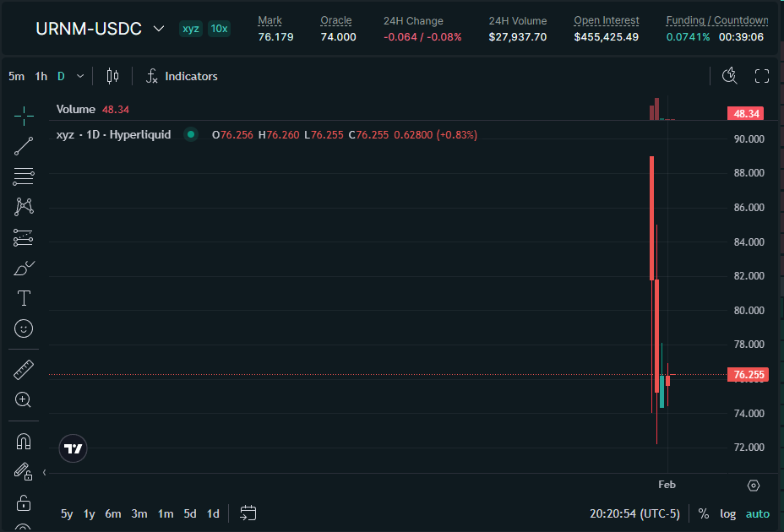Image resolution: width=784 pixels, height=532 pixels.
Task: Select the brush drawing tool
Action: [24, 268]
